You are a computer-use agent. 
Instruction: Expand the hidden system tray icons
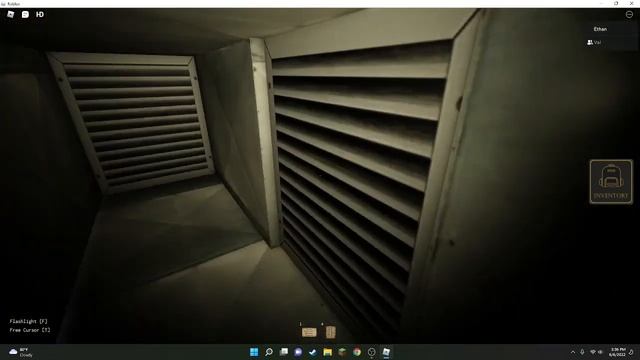(x=573, y=352)
